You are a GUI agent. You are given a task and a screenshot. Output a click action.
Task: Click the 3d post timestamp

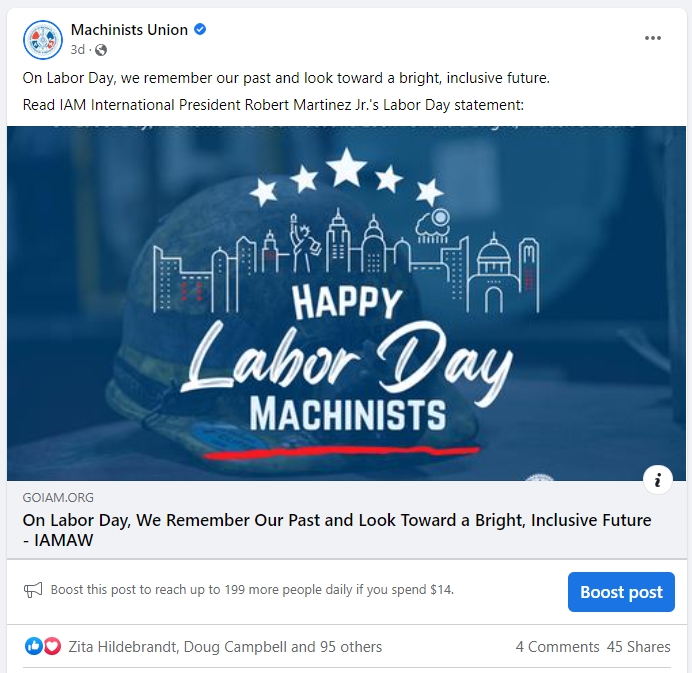(78, 49)
